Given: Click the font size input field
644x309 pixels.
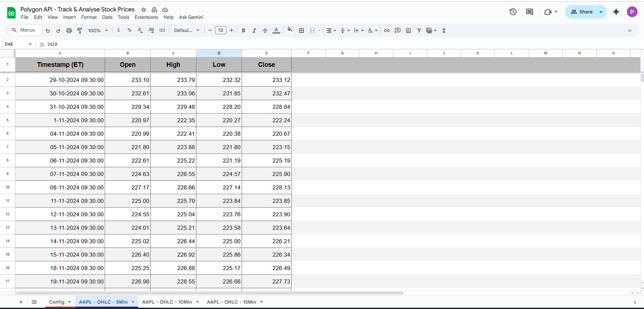Looking at the screenshot, I should 221,31.
